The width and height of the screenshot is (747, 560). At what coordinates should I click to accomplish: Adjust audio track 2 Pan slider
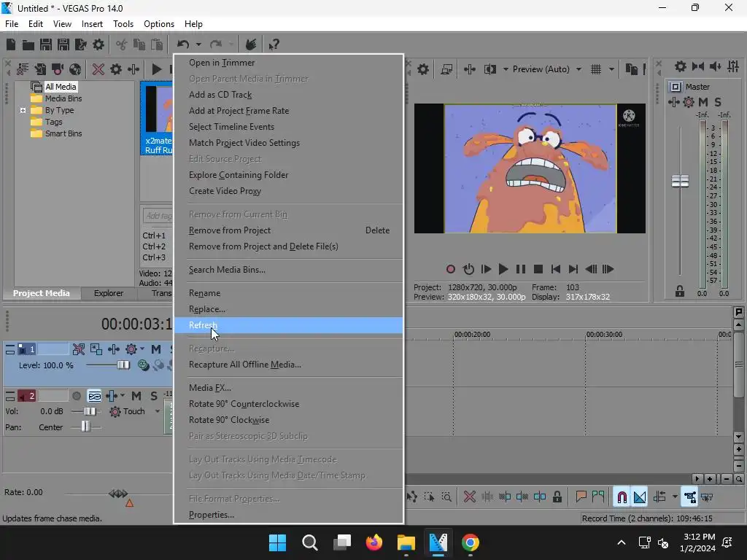[x=85, y=427]
